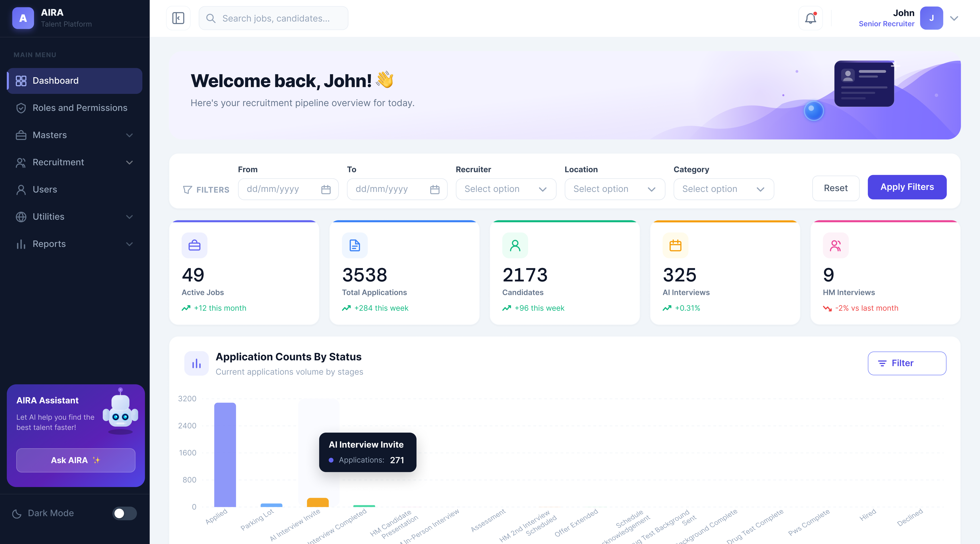
Task: Click the AIRA logo icon
Action: pyautogui.click(x=23, y=18)
